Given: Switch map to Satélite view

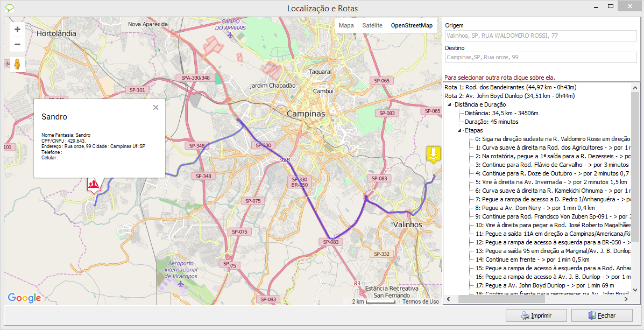Looking at the screenshot, I should 372,25.
